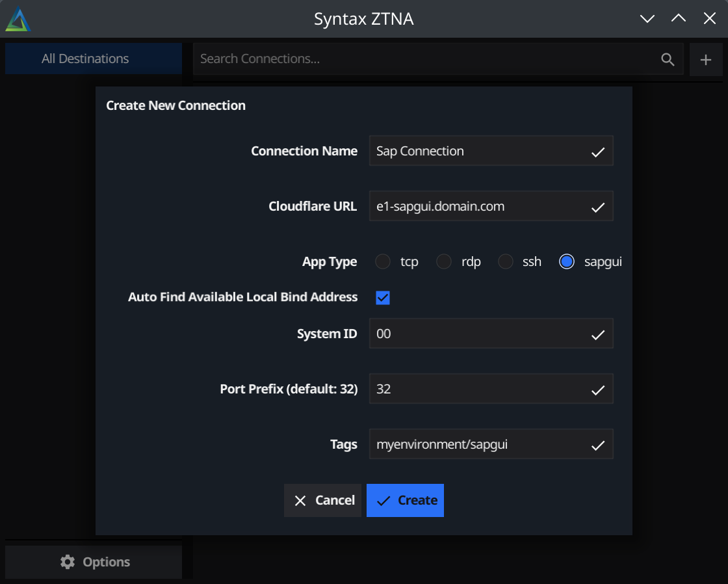Image resolution: width=728 pixels, height=584 pixels.
Task: Click the Syntax ZTNA triangle logo
Action: pos(18,19)
